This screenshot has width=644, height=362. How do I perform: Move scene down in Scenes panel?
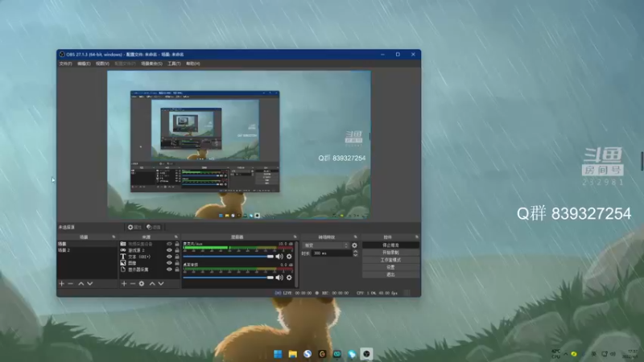click(x=90, y=284)
